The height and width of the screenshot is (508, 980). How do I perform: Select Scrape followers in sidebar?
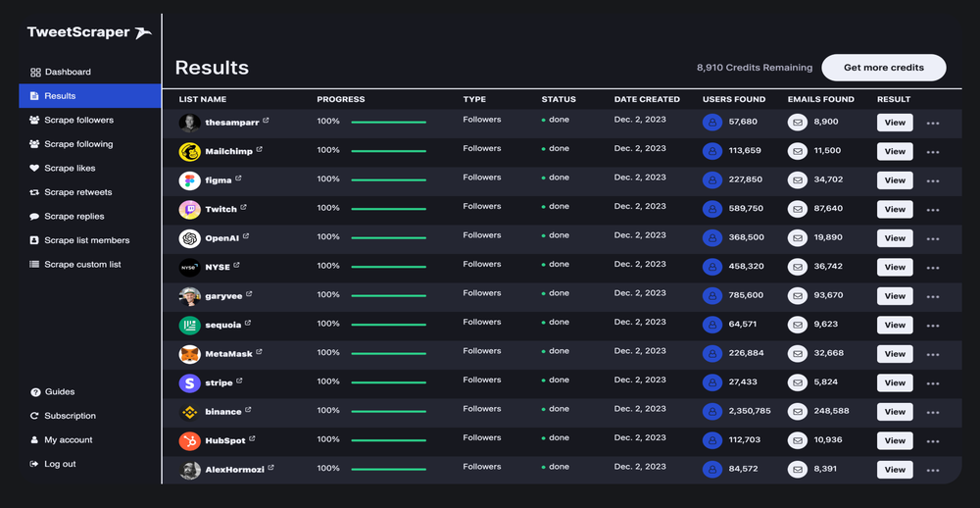[78, 120]
